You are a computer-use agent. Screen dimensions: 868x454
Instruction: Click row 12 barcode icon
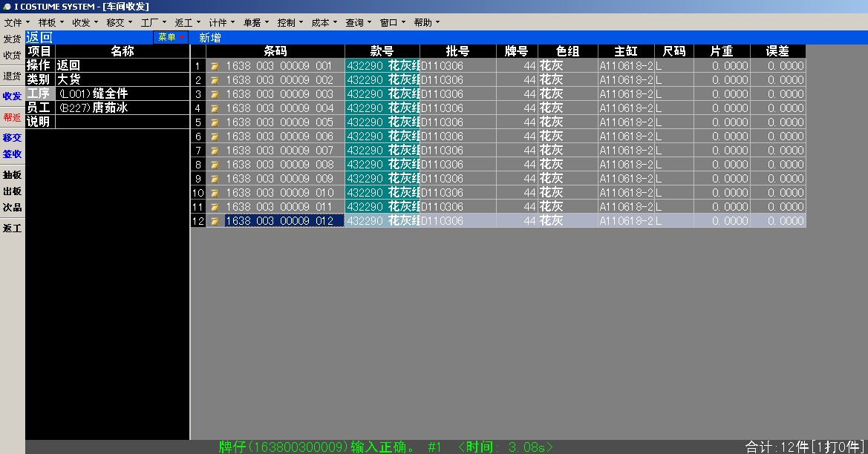point(215,221)
